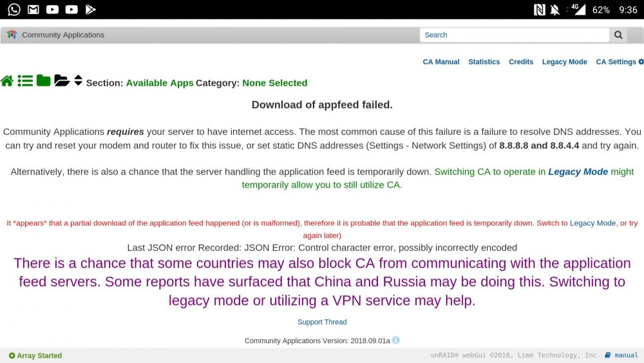The image size is (644, 363).
Task: Click Community Applications Version text
Action: tap(317, 341)
